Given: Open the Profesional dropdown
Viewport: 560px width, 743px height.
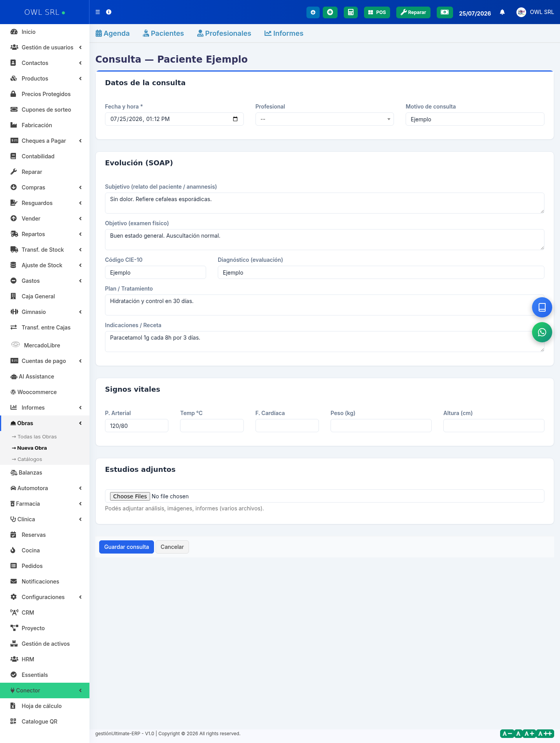Looking at the screenshot, I should (324, 119).
